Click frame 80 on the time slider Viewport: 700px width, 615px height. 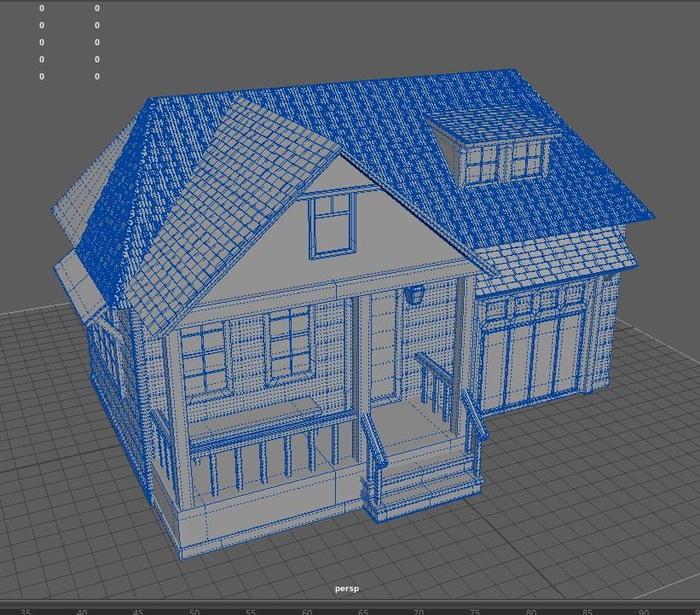(531, 611)
